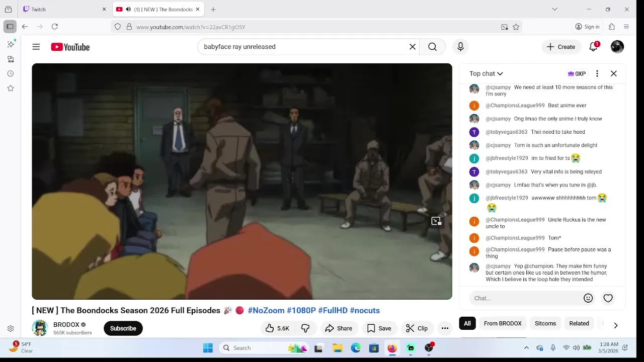Open a new browser tab

[213, 9]
